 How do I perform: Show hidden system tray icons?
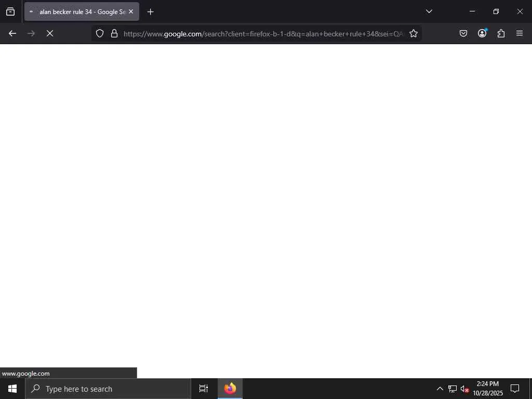[440, 389]
